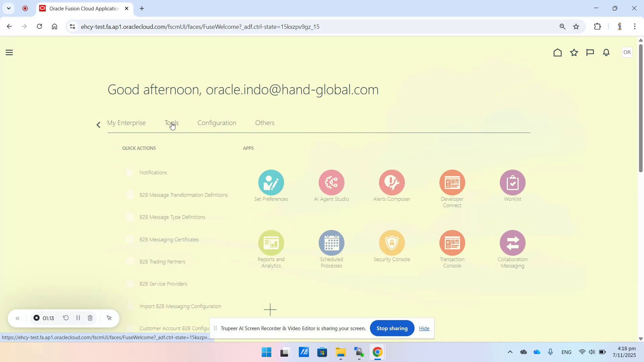
Task: Switch to the Configuration tab
Action: coord(217,123)
